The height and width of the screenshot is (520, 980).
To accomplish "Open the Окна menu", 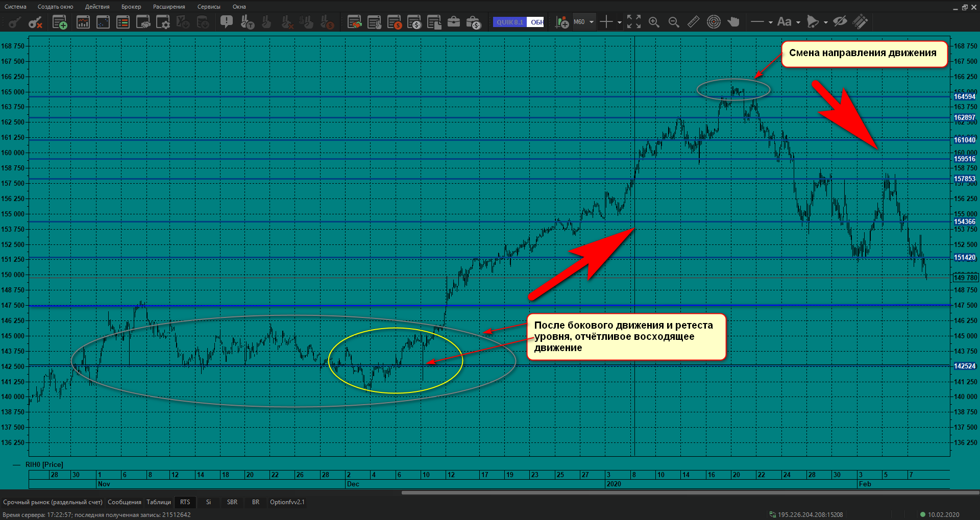I will click(239, 7).
